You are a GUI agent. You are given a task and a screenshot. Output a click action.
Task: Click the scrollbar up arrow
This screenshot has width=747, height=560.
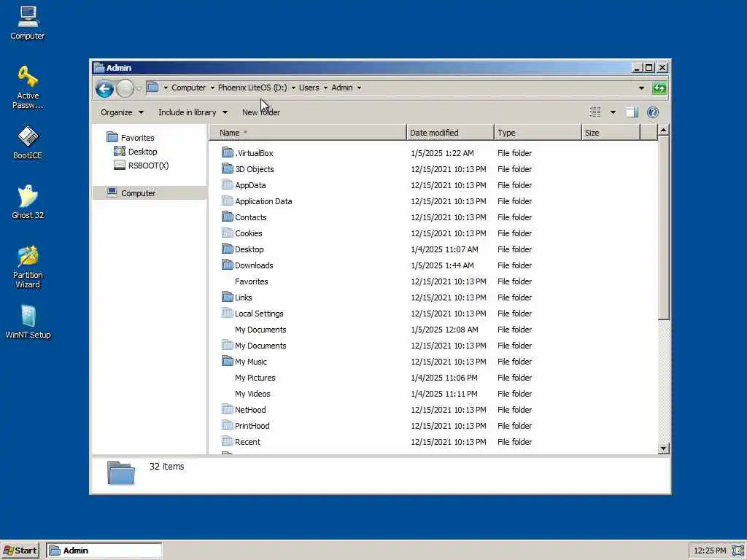663,130
